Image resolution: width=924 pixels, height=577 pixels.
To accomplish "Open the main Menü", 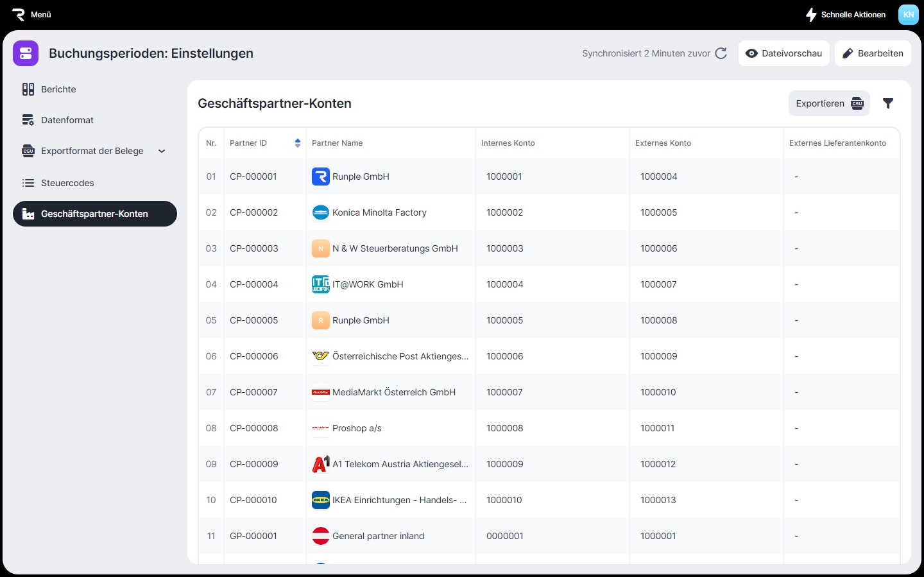I will pos(31,14).
